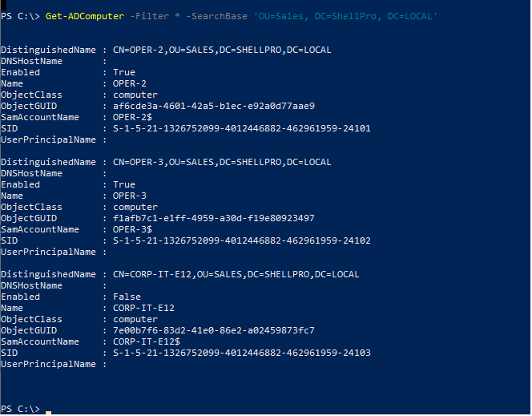The width and height of the screenshot is (532, 416).
Task: Click the OPER-2$ SamAccountName value
Action: (132, 117)
